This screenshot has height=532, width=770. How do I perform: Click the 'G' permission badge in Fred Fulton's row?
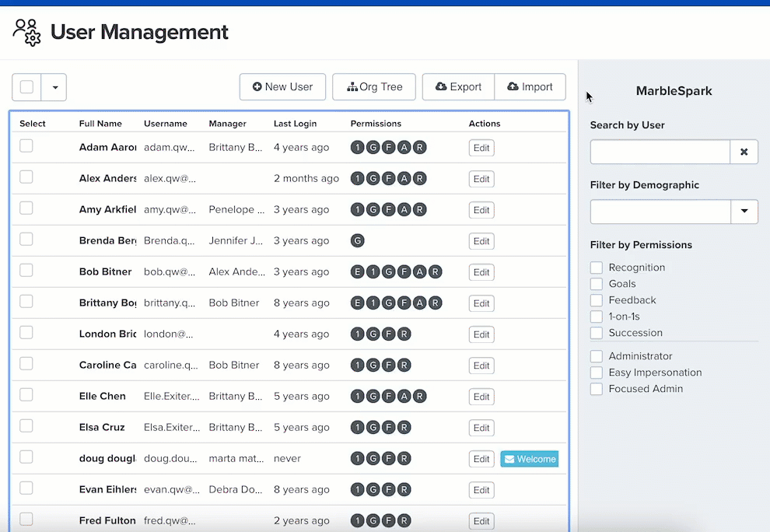click(373, 520)
